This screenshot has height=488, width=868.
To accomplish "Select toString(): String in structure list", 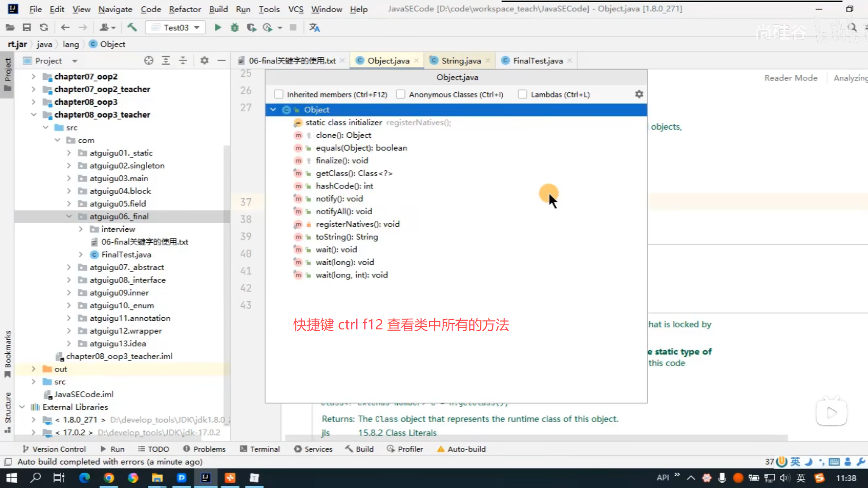I will [346, 237].
